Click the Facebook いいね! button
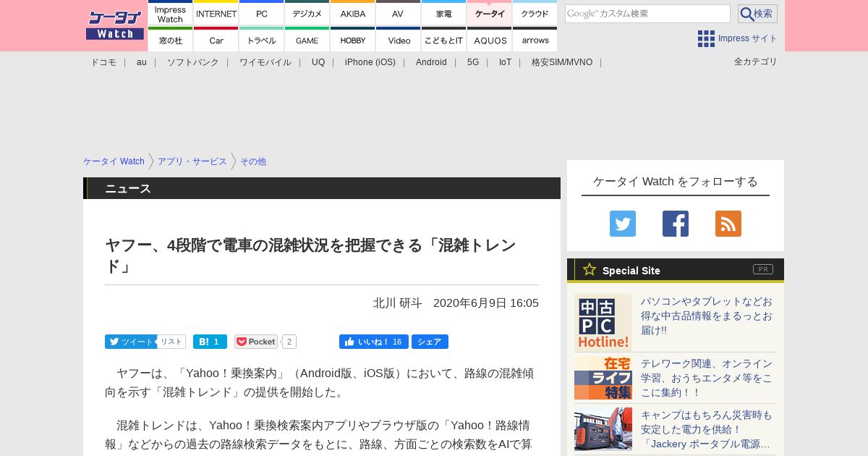The image size is (868, 456). [374, 342]
